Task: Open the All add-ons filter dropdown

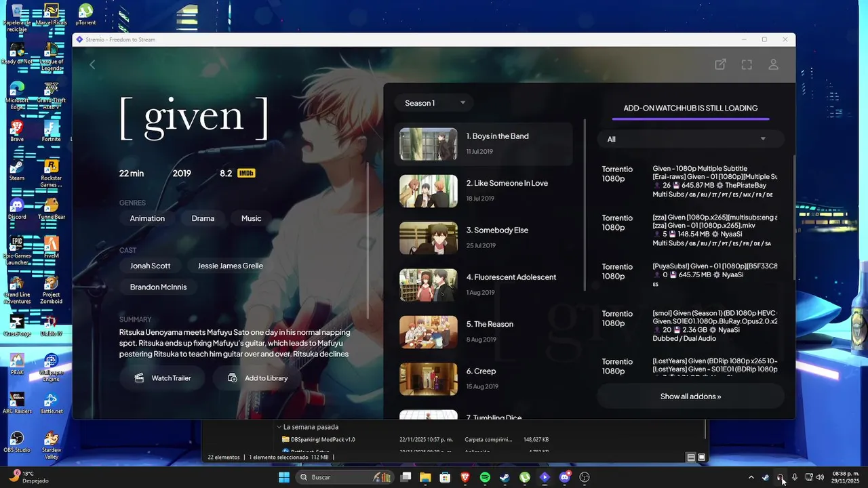Action: (x=690, y=139)
